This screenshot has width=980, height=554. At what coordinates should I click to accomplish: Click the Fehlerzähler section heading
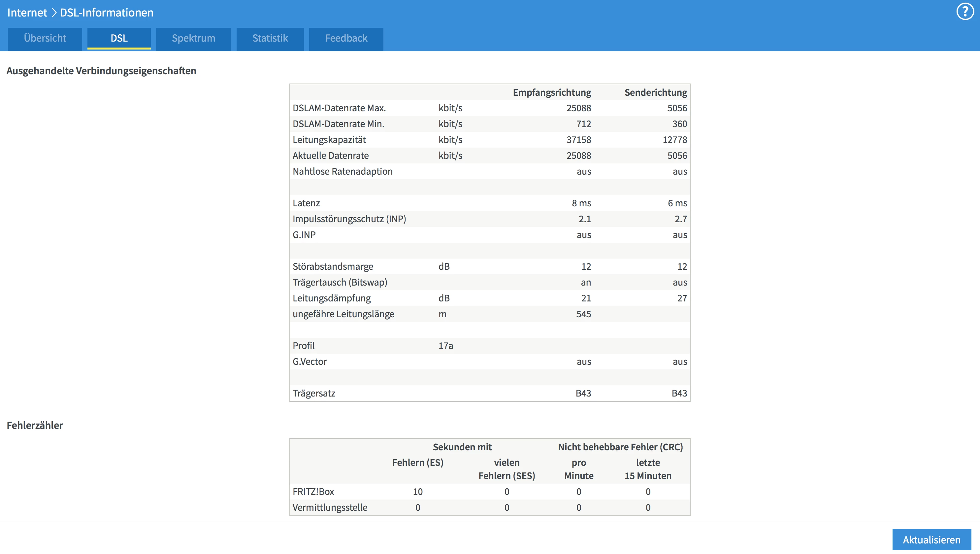pos(35,425)
